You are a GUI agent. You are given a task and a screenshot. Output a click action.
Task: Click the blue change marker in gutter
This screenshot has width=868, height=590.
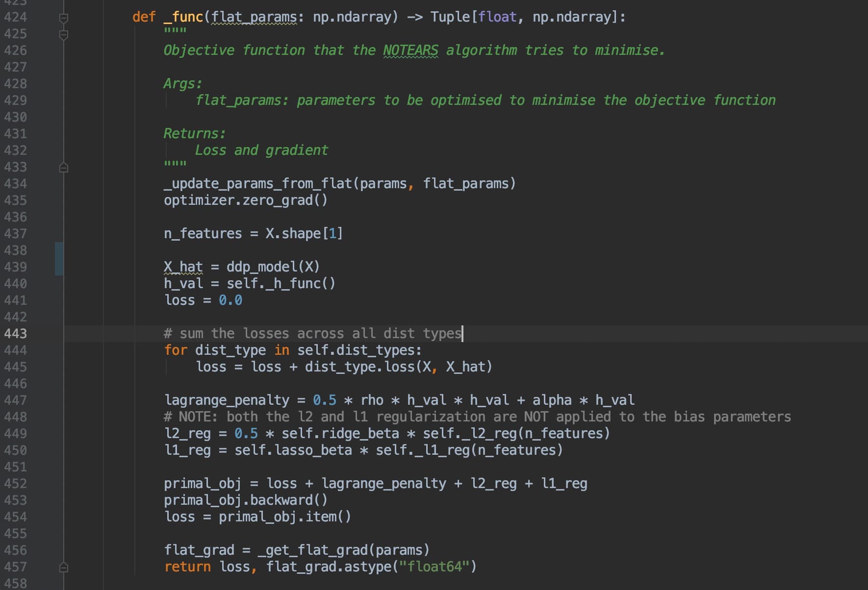tap(59, 259)
